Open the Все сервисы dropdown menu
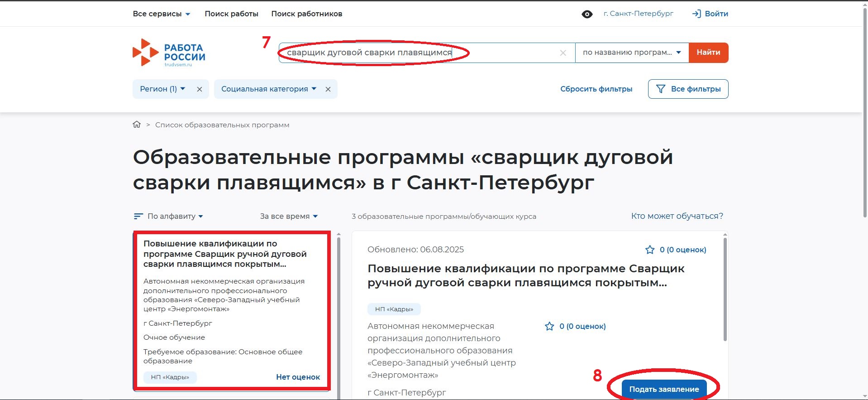Image resolution: width=868 pixels, height=400 pixels. (162, 14)
